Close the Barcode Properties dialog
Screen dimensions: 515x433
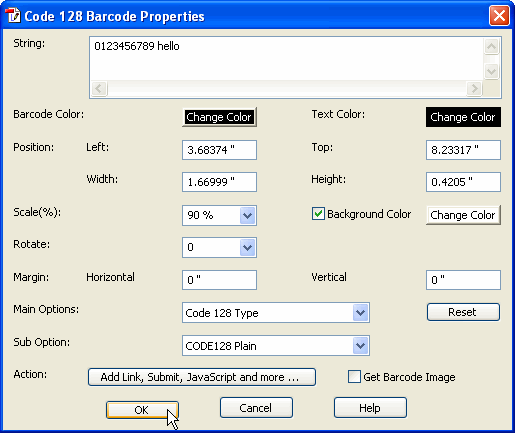(x=499, y=15)
